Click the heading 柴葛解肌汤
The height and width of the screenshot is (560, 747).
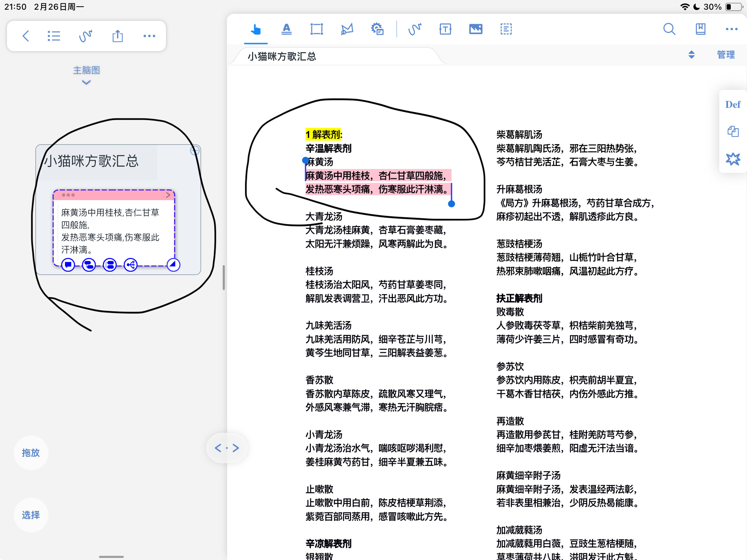tap(519, 134)
